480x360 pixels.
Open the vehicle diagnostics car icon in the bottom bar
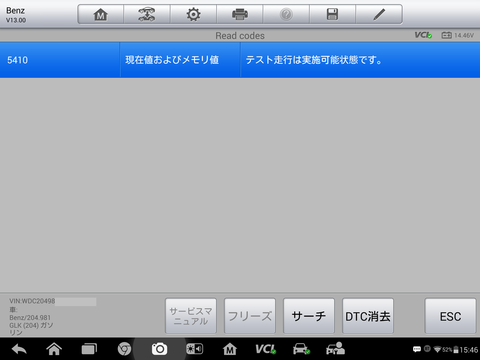(x=301, y=349)
